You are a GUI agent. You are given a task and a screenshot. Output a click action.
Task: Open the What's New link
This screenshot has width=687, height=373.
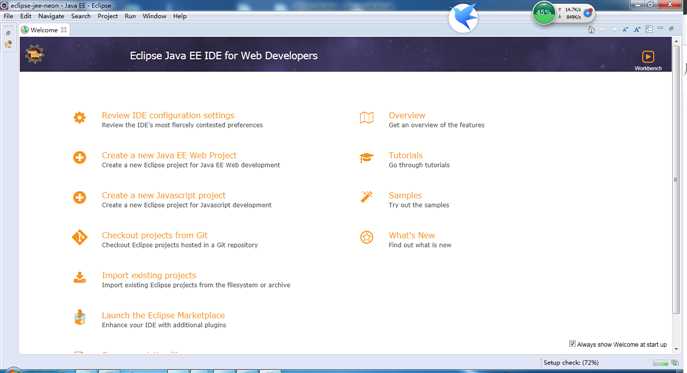pos(411,235)
